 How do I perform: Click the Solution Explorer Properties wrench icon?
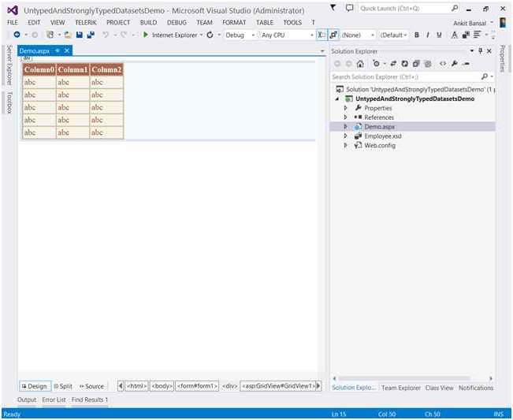(455, 64)
